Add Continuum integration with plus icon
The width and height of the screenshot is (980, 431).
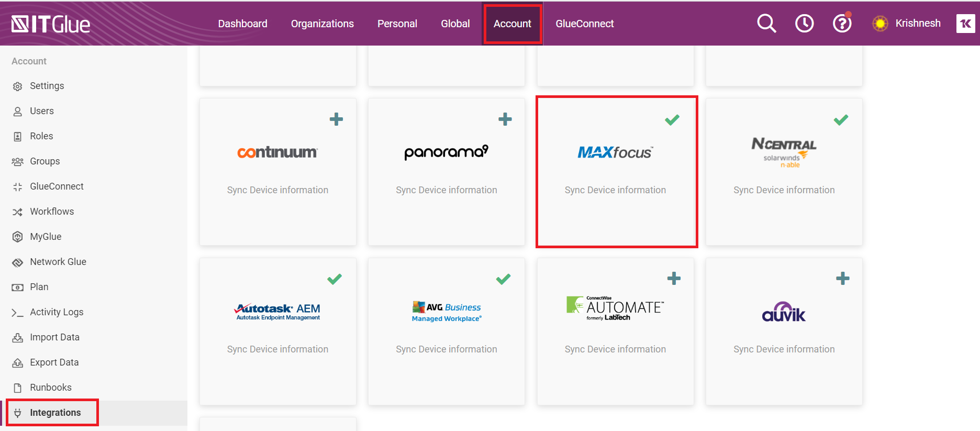click(336, 119)
